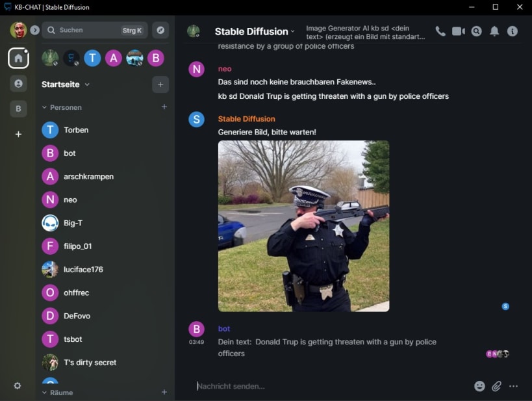Open quick settings gear icon

point(18,385)
